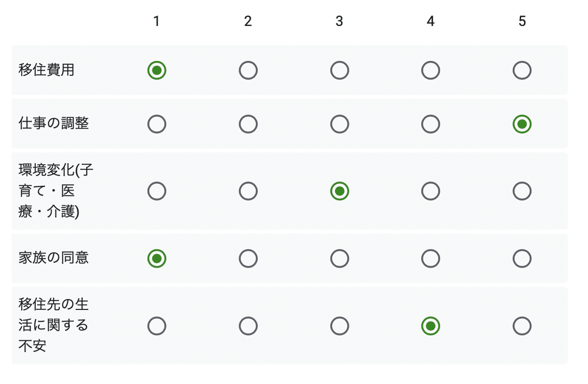
Task: Select rating 4 for 仕事の調整
Action: point(431,124)
